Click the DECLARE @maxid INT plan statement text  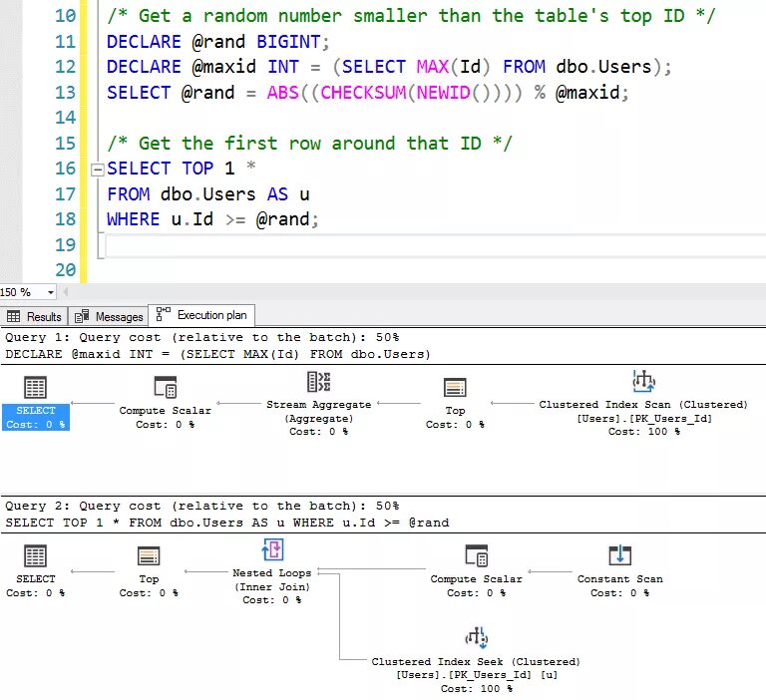[x=217, y=354]
